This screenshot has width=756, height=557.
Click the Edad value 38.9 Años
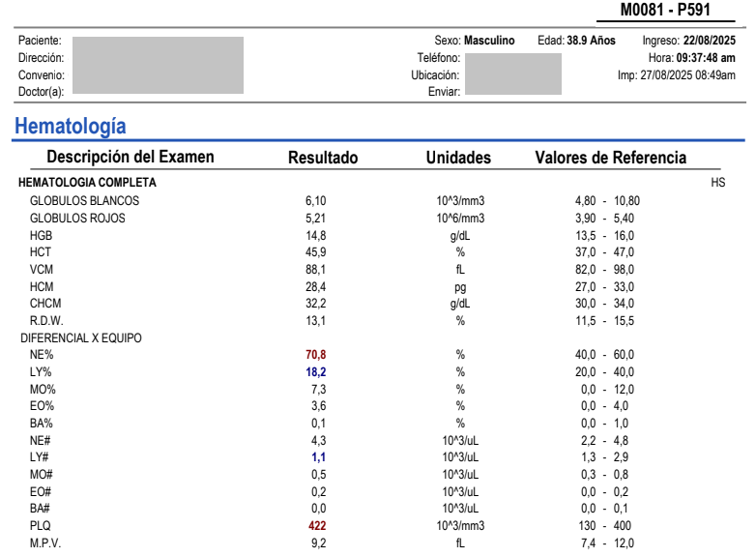[591, 41]
